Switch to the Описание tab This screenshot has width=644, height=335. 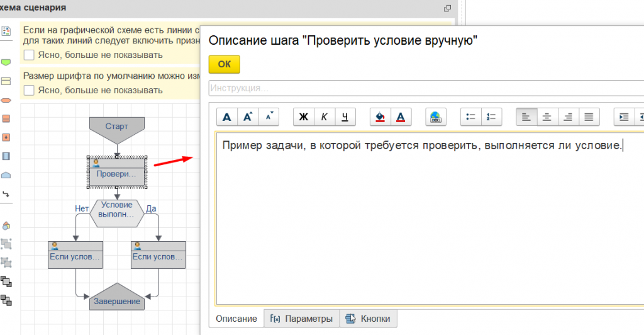236,319
